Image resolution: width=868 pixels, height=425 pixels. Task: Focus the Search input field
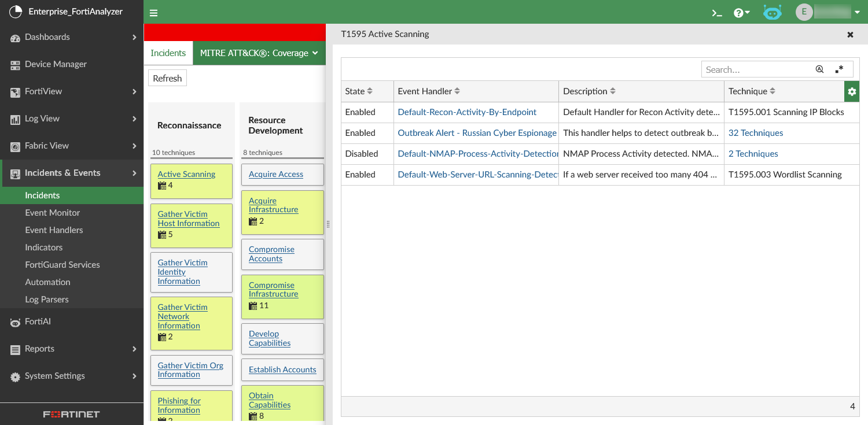pyautogui.click(x=756, y=69)
